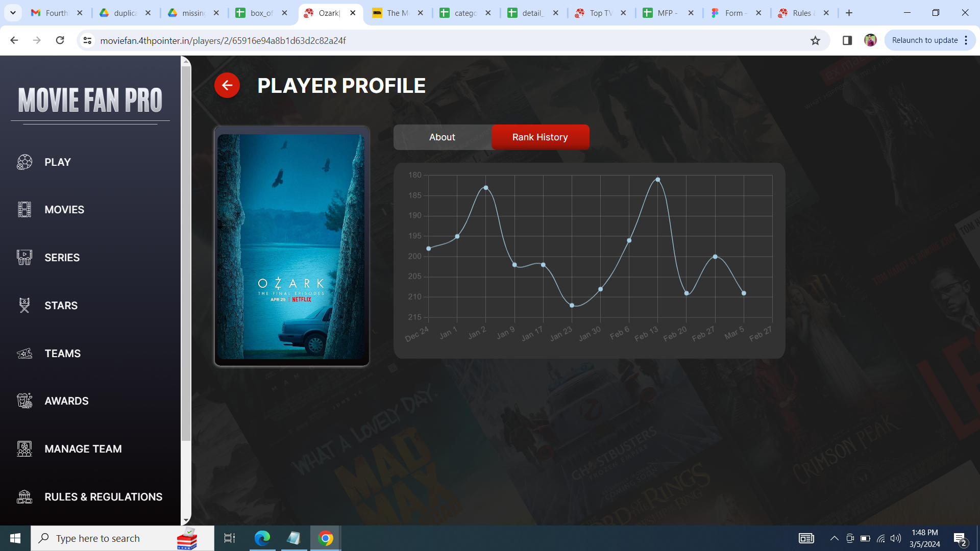Switch to the box_of spreadsheet tab
980x551 pixels.
point(262,13)
